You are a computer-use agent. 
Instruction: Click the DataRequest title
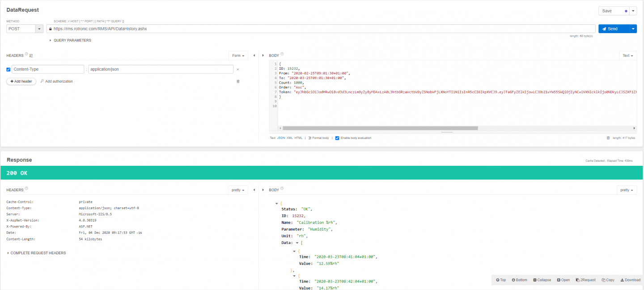click(22, 10)
